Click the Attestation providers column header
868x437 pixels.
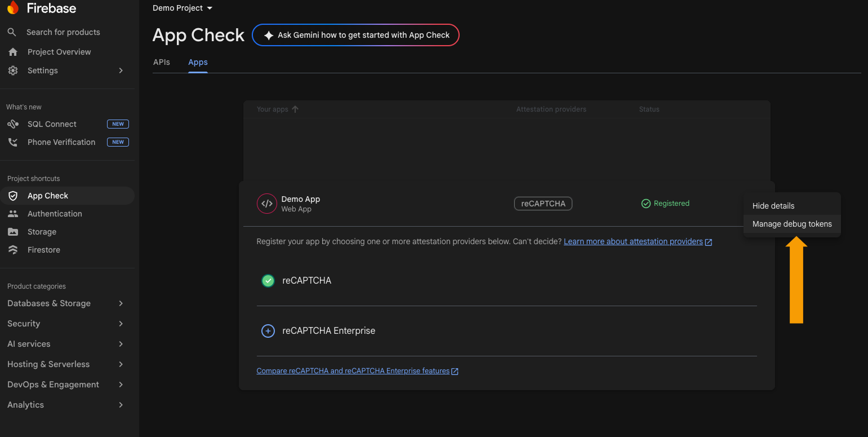click(x=551, y=109)
